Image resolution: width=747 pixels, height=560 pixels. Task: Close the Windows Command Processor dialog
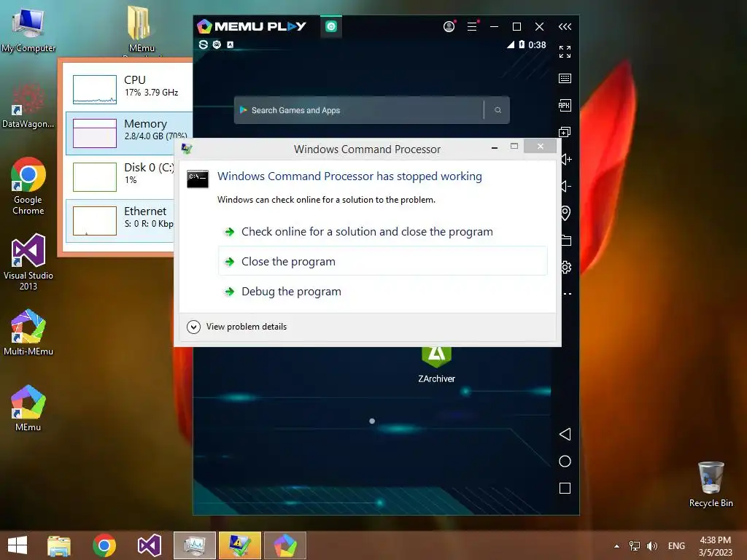click(x=541, y=146)
